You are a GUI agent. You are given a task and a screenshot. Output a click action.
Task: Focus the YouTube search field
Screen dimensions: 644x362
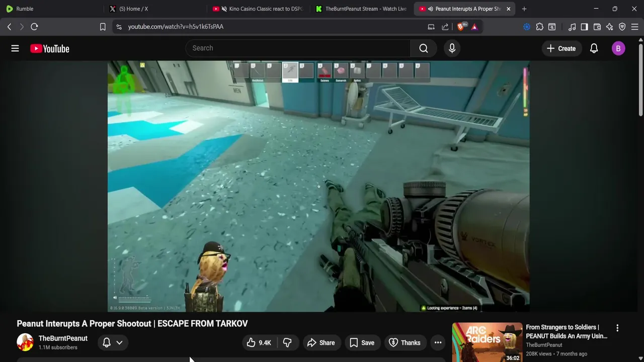click(298, 48)
